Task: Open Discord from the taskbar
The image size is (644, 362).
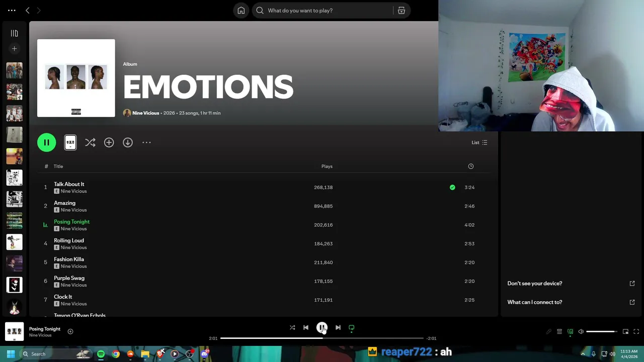Action: click(204, 354)
